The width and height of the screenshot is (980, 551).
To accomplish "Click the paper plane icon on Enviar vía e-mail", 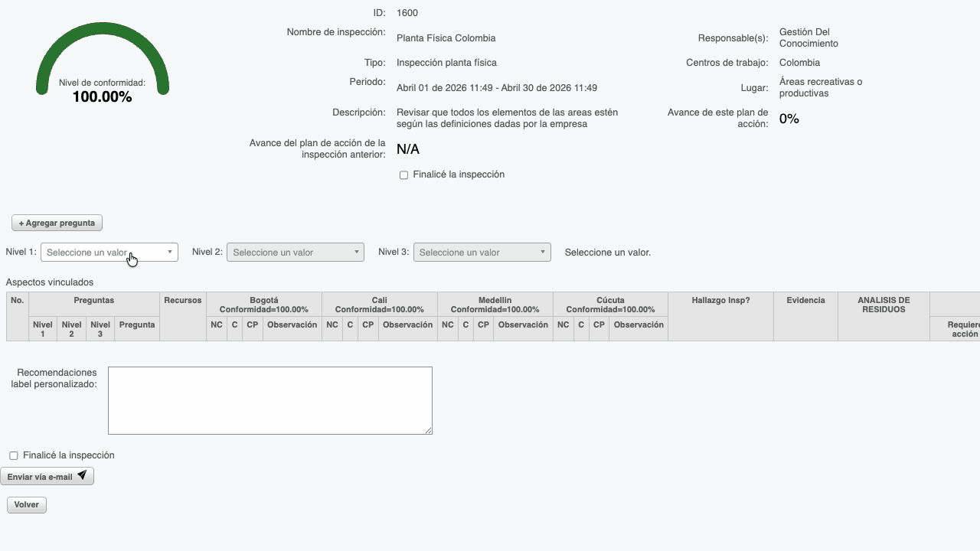I will pyautogui.click(x=81, y=475).
